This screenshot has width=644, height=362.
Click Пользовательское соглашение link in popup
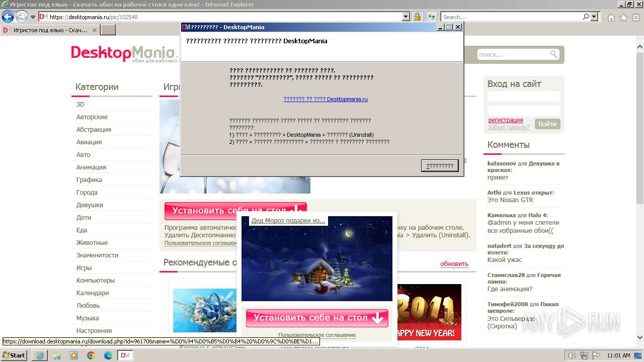(317, 335)
